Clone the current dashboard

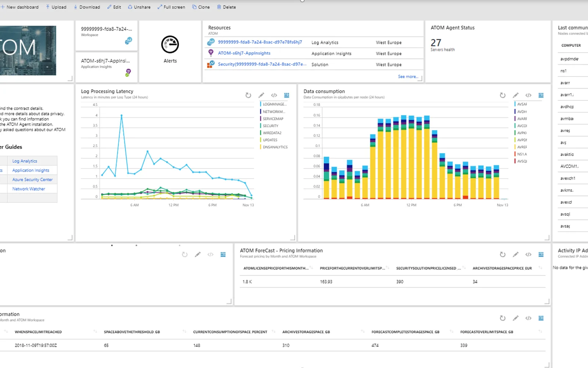(x=201, y=7)
